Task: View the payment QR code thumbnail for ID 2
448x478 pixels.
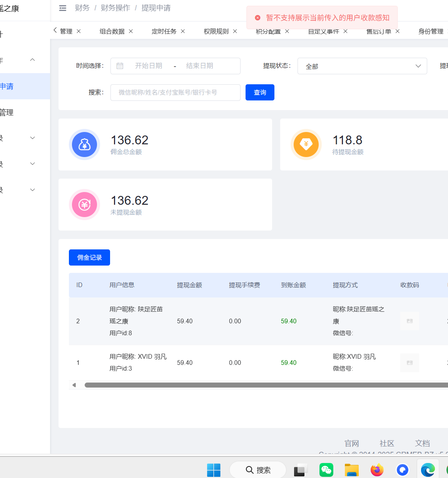Action: tap(410, 321)
